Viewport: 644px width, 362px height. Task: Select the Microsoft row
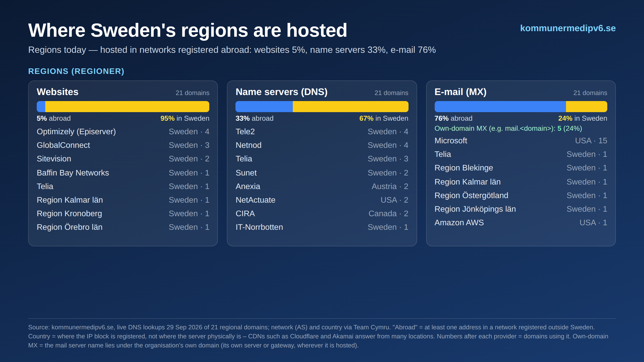click(x=521, y=141)
